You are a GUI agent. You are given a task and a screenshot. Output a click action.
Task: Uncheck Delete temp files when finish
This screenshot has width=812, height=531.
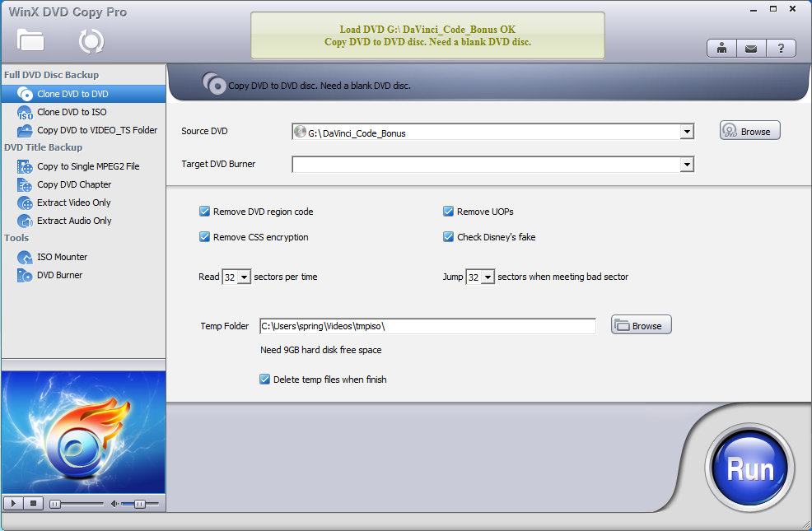[264, 379]
